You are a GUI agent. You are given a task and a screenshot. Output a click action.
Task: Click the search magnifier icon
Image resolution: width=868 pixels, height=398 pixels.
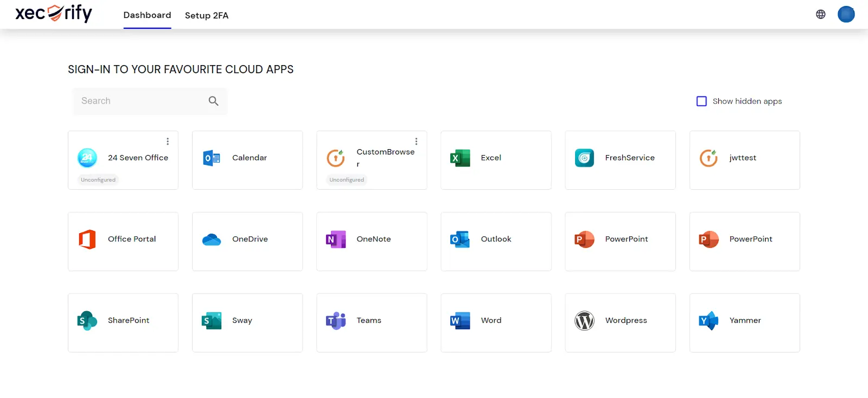(x=213, y=101)
